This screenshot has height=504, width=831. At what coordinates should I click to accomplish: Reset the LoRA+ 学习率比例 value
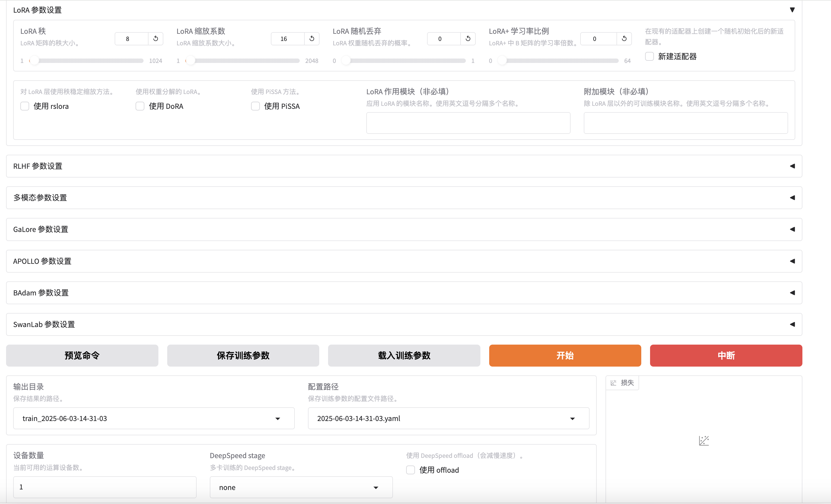(x=624, y=39)
